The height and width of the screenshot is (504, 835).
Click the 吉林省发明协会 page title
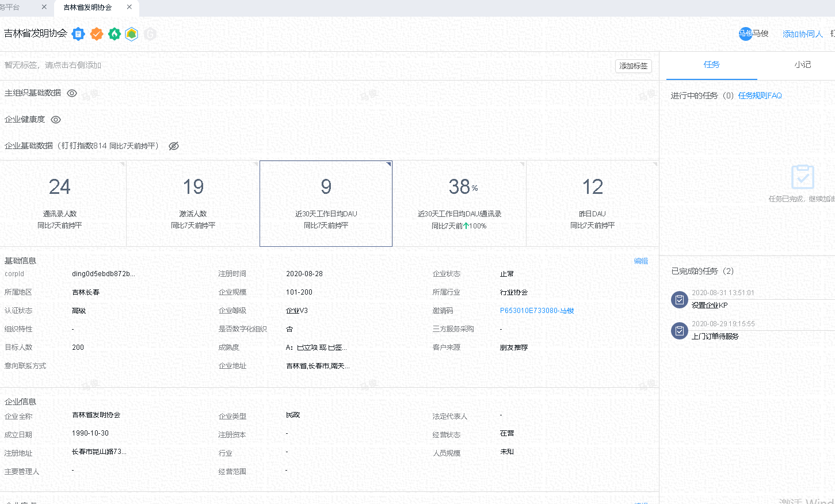pyautogui.click(x=36, y=33)
